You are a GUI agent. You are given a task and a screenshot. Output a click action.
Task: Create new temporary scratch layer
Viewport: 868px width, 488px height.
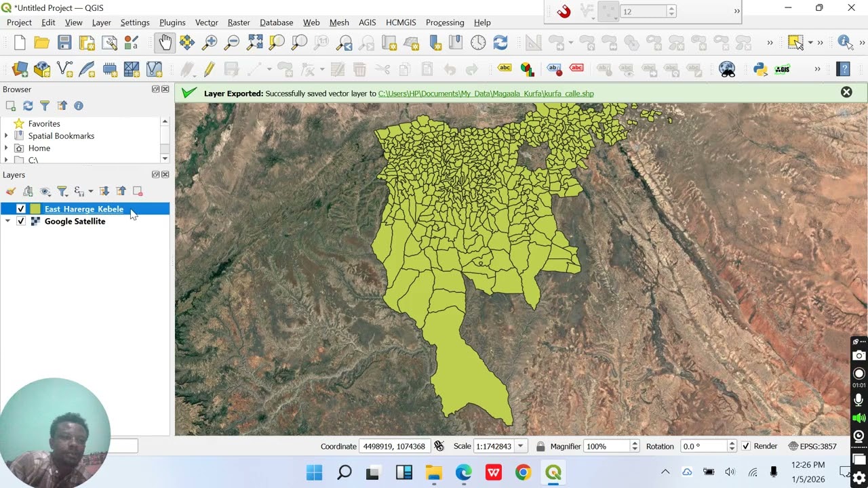(109, 69)
